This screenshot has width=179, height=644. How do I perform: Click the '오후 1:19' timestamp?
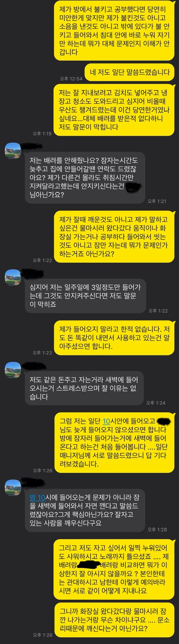[x=42, y=134]
